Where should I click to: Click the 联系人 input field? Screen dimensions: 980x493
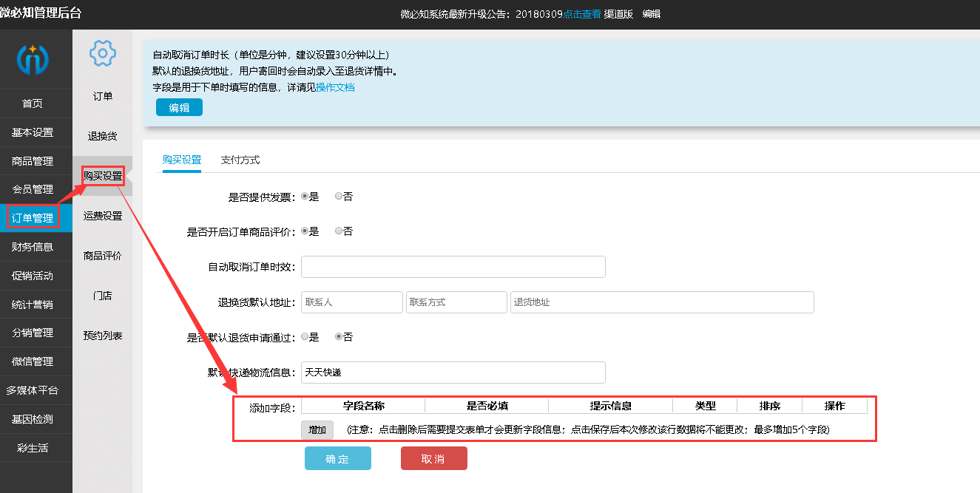pos(352,302)
